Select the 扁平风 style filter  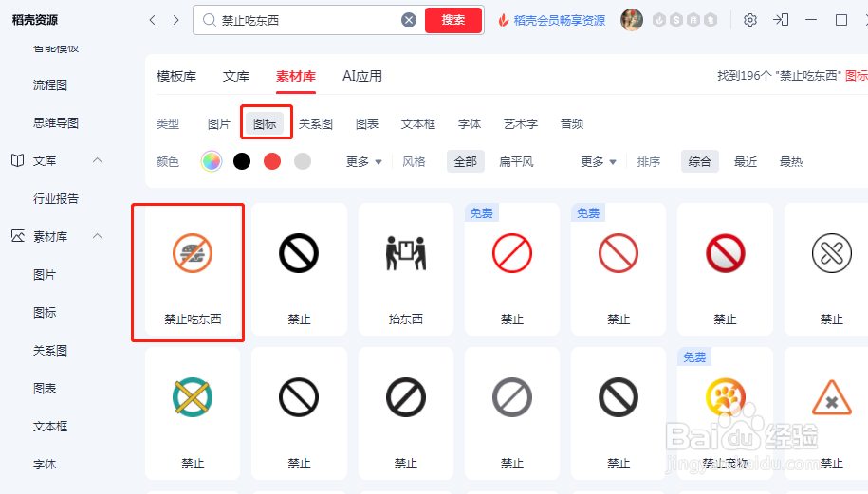point(516,161)
